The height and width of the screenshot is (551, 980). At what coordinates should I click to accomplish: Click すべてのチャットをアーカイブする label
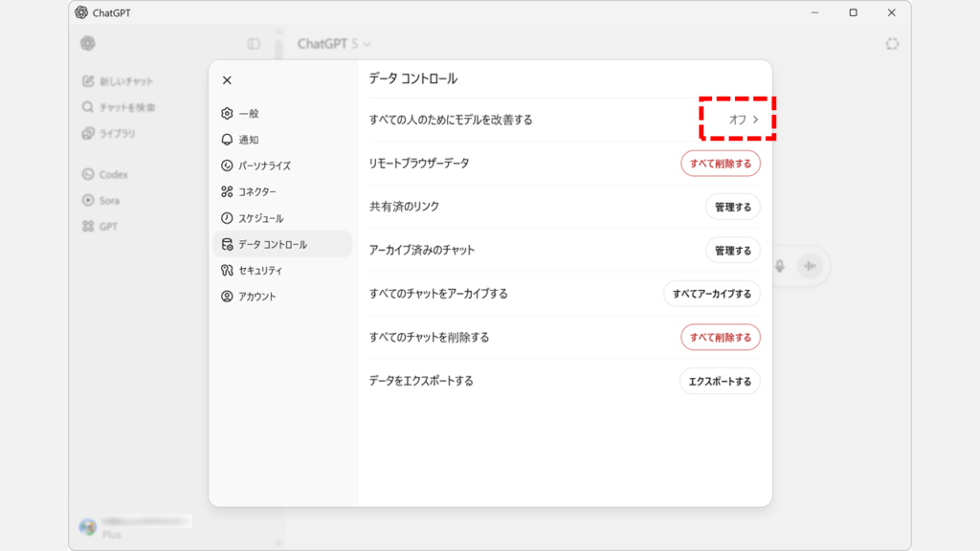pos(438,294)
